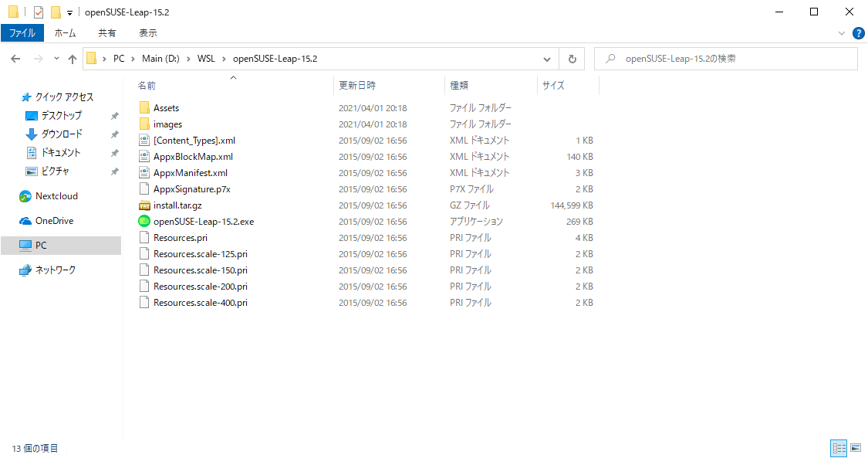The height and width of the screenshot is (458, 868).
Task: Expand the PC breadcrumb chevron
Action: click(x=133, y=59)
